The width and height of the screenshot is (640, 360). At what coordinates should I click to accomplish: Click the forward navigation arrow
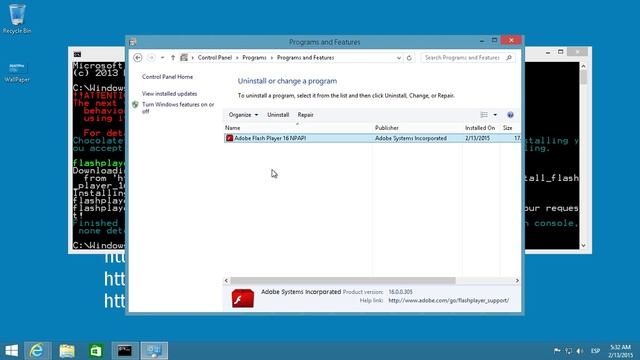coord(151,58)
